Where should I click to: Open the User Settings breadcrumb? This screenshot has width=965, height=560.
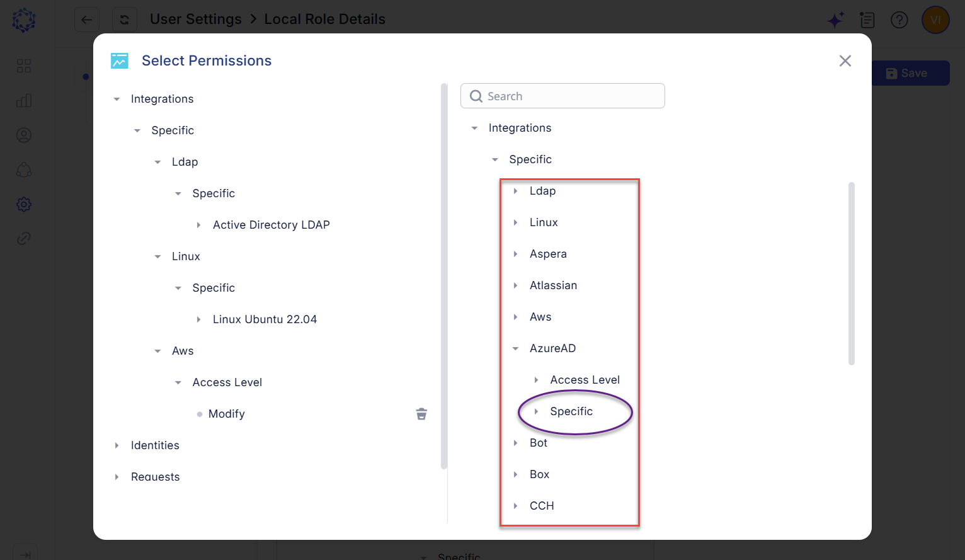(196, 20)
